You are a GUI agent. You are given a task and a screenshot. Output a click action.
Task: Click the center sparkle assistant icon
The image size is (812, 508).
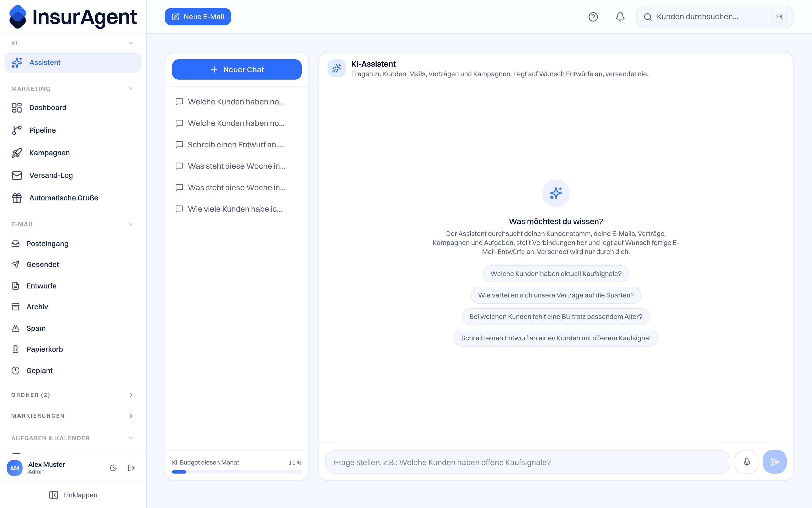(556, 193)
